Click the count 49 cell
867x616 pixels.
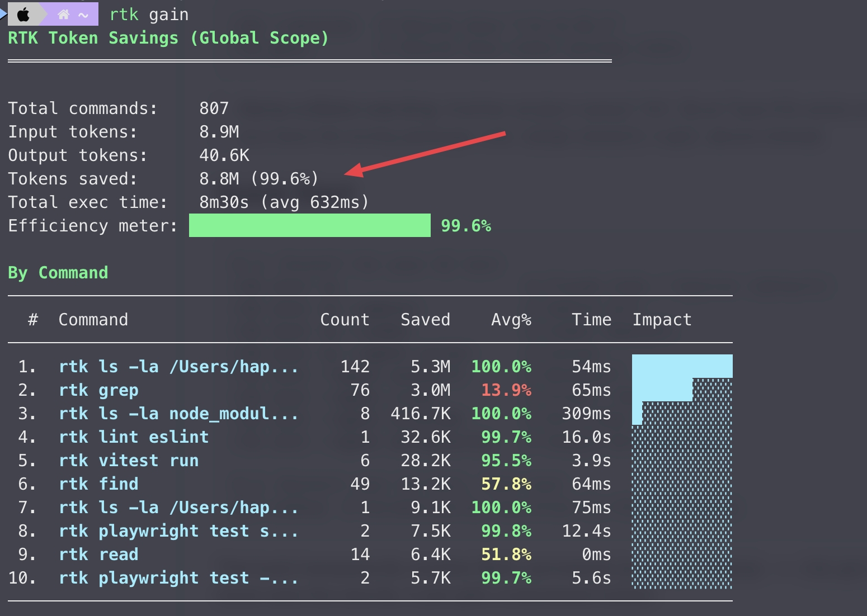(x=360, y=484)
